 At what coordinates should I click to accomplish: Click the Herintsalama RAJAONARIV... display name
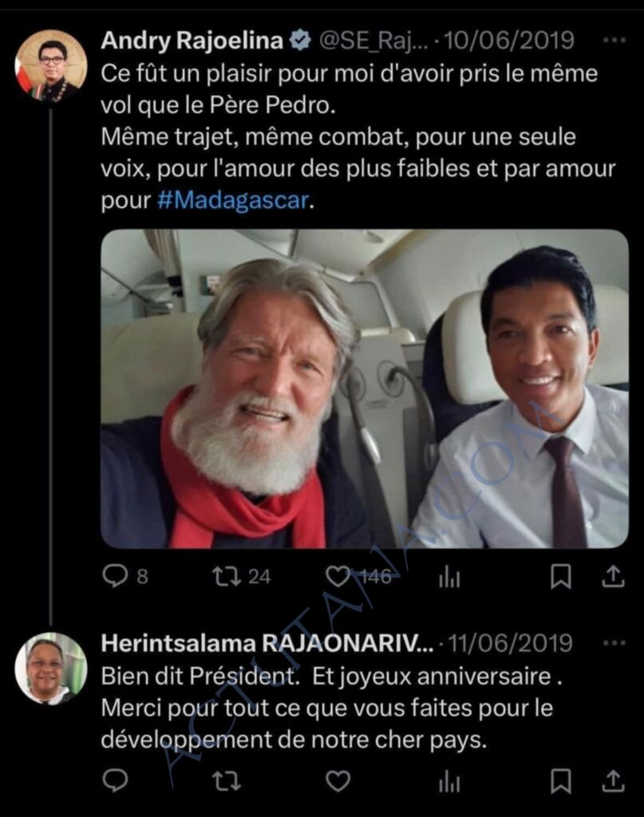267,643
